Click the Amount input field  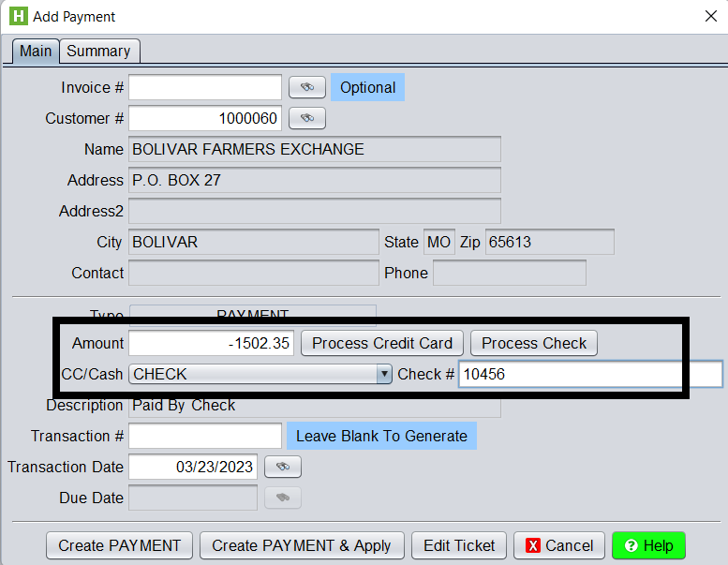tap(212, 343)
